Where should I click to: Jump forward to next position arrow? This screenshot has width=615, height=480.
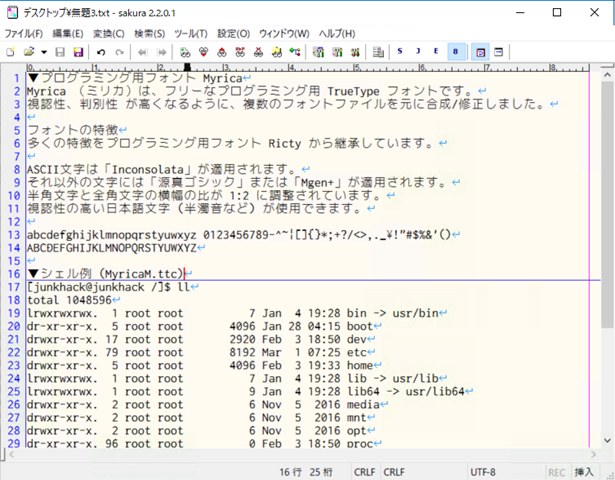[161, 52]
